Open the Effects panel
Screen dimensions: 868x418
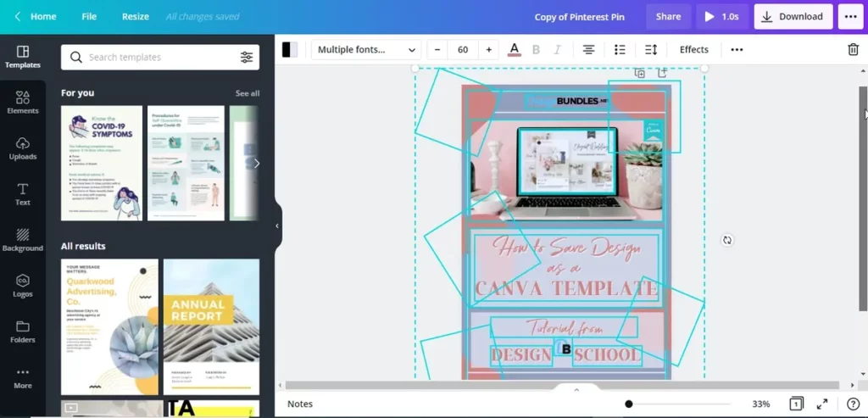coord(694,49)
